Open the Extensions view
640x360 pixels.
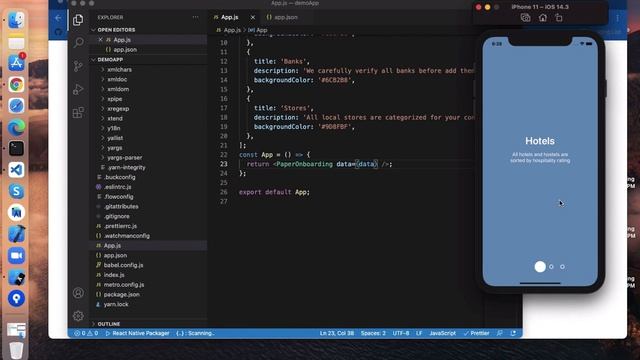click(78, 113)
